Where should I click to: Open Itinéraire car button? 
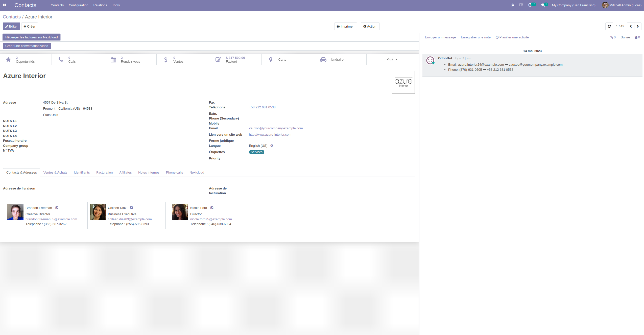pyautogui.click(x=340, y=59)
